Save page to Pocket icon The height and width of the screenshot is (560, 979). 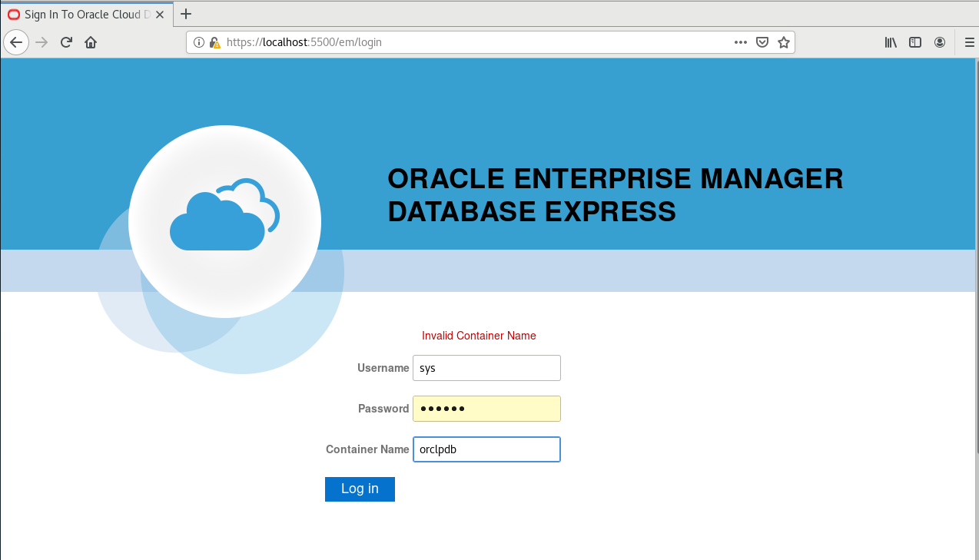762,42
